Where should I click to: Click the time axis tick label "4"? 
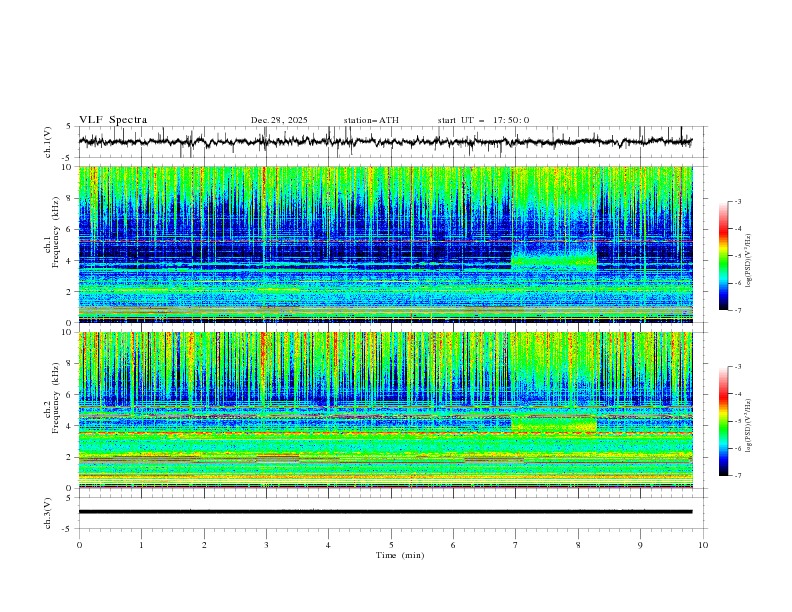point(328,545)
